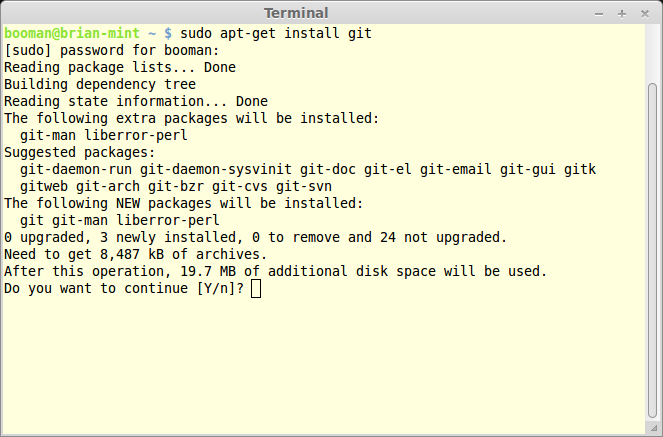Place cursor at the Y/n prompt block
663x437 pixels.
pos(256,289)
